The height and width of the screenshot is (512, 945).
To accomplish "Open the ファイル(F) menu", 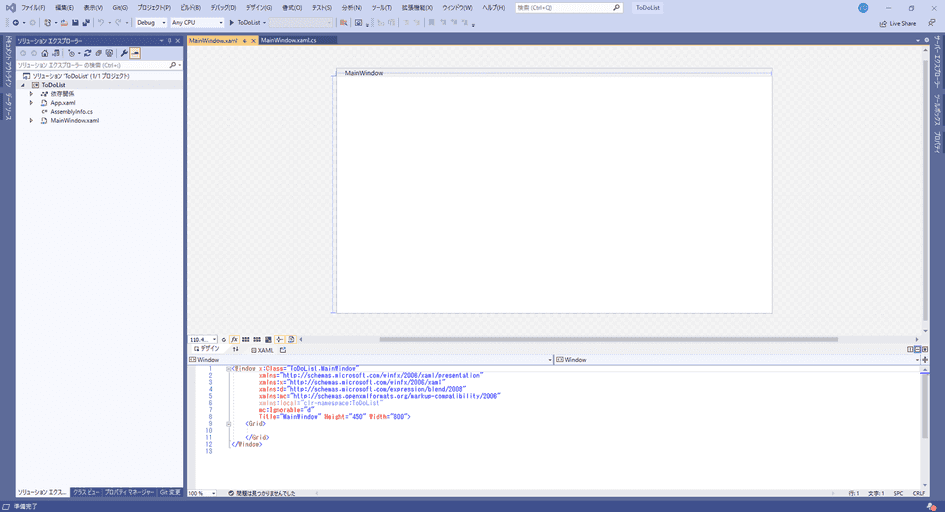I will tap(33, 8).
